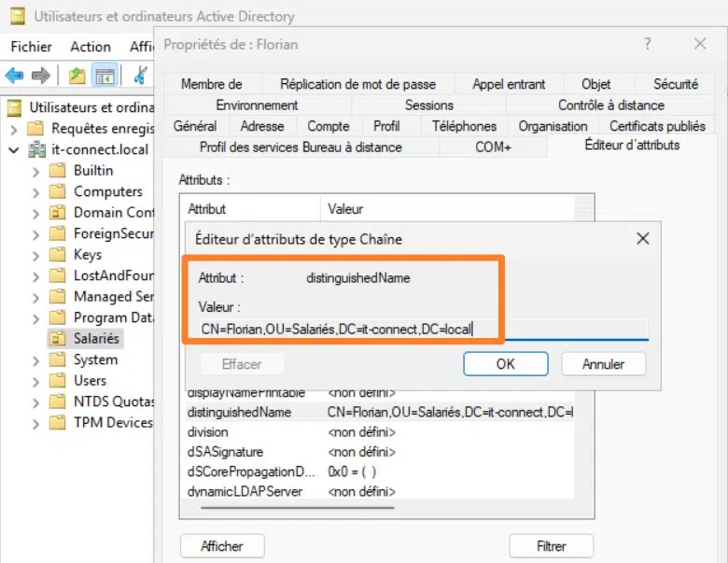Viewport: 728px width, 563px height.
Task: Select the dynamicLDAPServer attribute row
Action: click(380, 491)
